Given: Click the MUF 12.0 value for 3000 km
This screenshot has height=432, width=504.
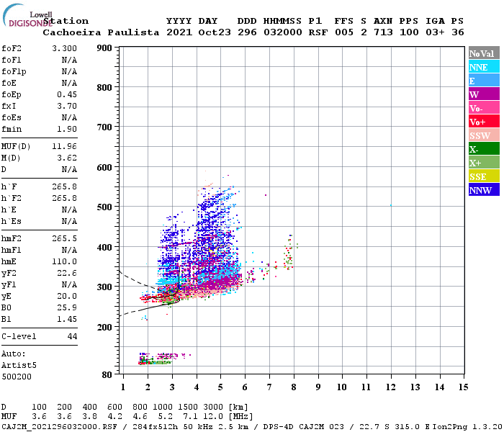Looking at the screenshot, I should tap(213, 416).
